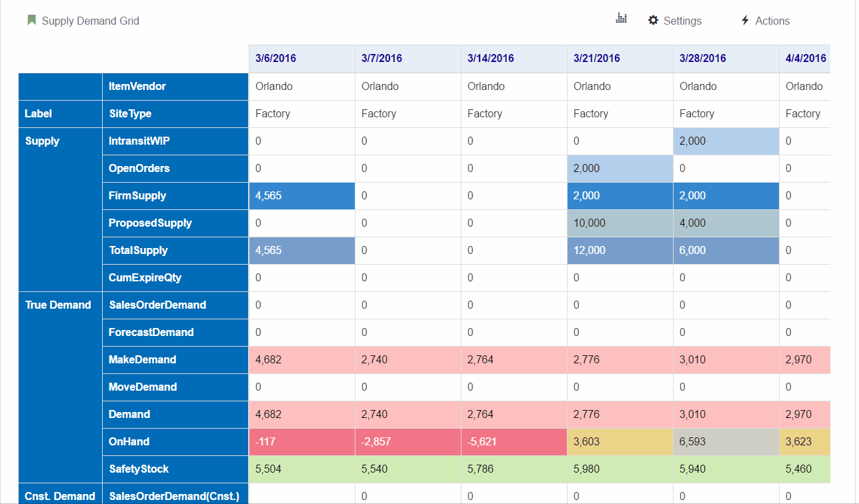Click the TotalSupply row label
The width and height of the screenshot is (859, 504).
(138, 251)
